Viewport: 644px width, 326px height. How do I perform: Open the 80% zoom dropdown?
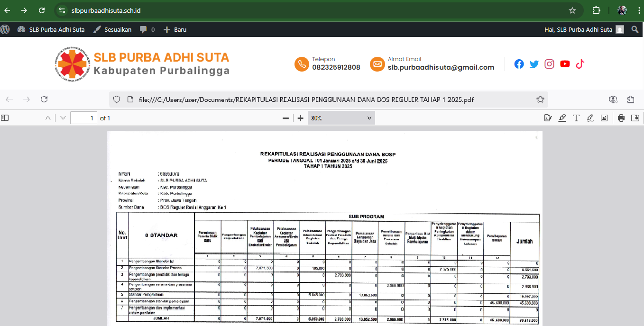coord(341,118)
